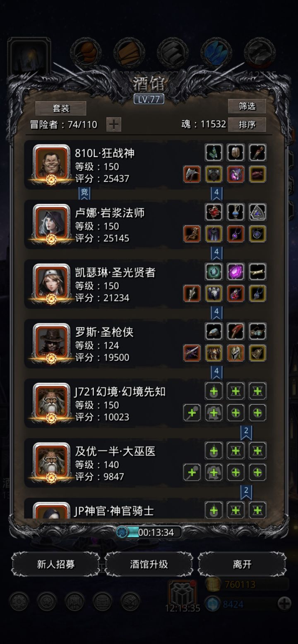This screenshot has height=644, width=298.
Task: Click the blue 竞 tag under 810L·狂战神
Action: point(84,193)
